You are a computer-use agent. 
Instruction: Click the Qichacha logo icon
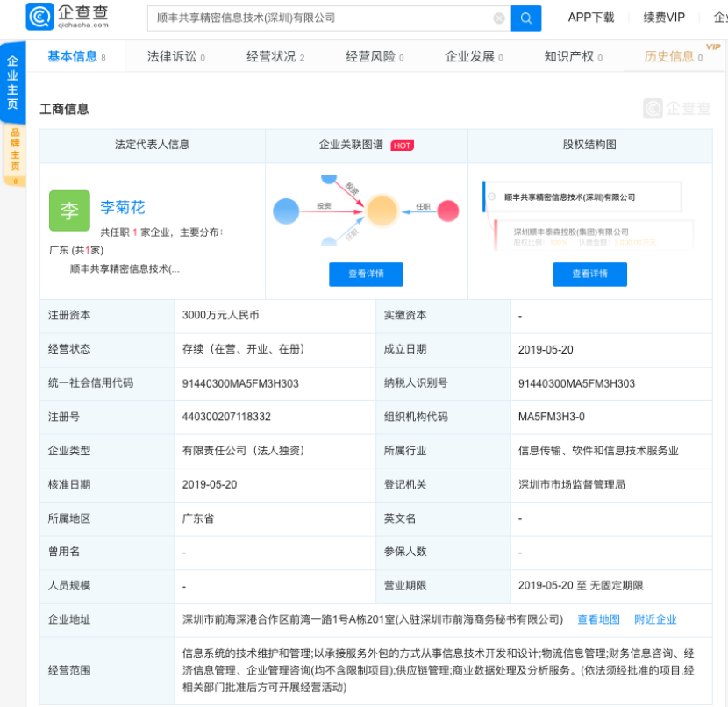click(x=39, y=17)
